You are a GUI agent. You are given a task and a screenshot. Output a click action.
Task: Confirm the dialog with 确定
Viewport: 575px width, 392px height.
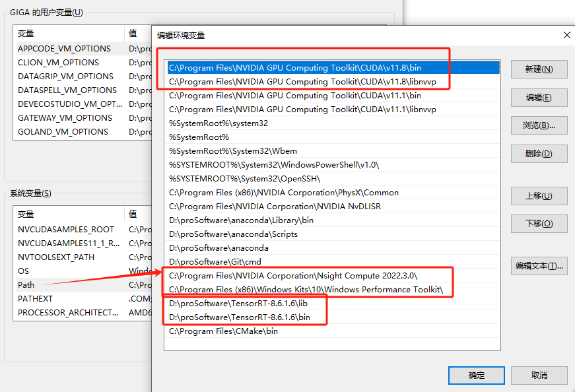[x=477, y=376]
